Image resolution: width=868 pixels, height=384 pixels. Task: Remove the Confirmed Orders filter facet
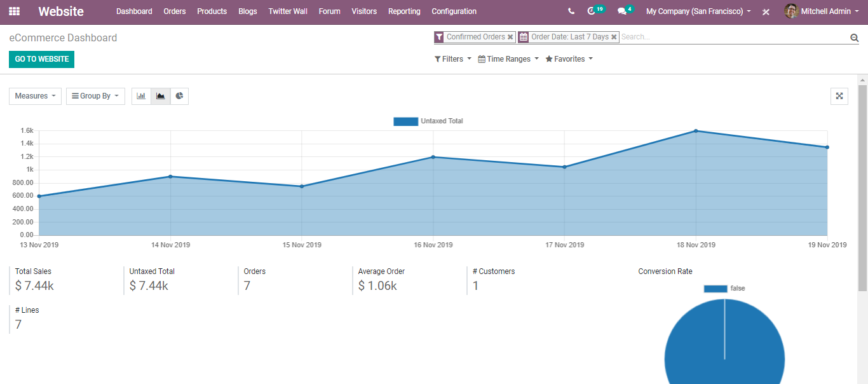pyautogui.click(x=510, y=37)
